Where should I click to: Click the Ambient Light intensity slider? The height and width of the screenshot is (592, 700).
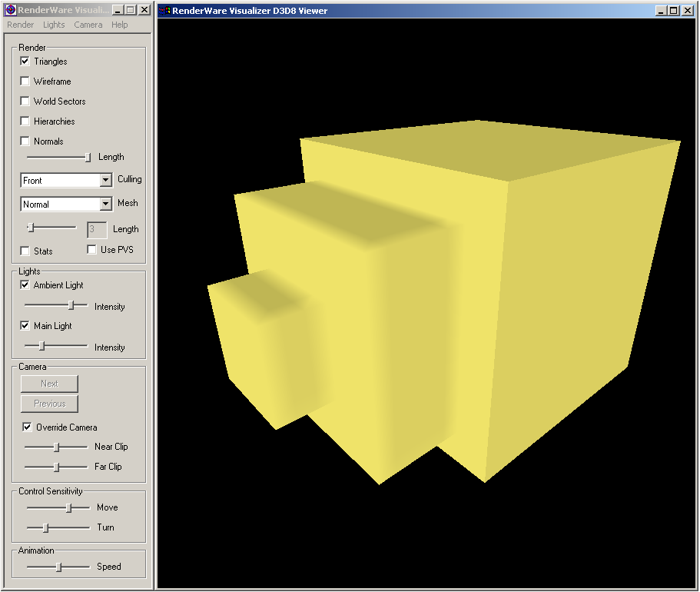tap(71, 305)
